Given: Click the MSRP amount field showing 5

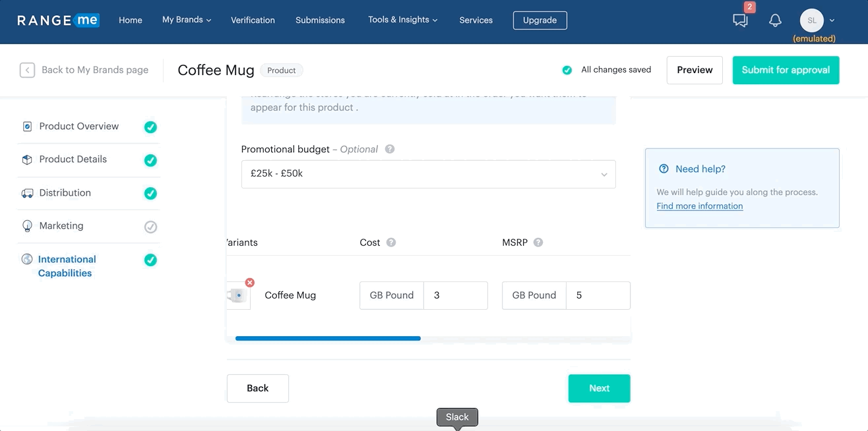Looking at the screenshot, I should point(598,295).
